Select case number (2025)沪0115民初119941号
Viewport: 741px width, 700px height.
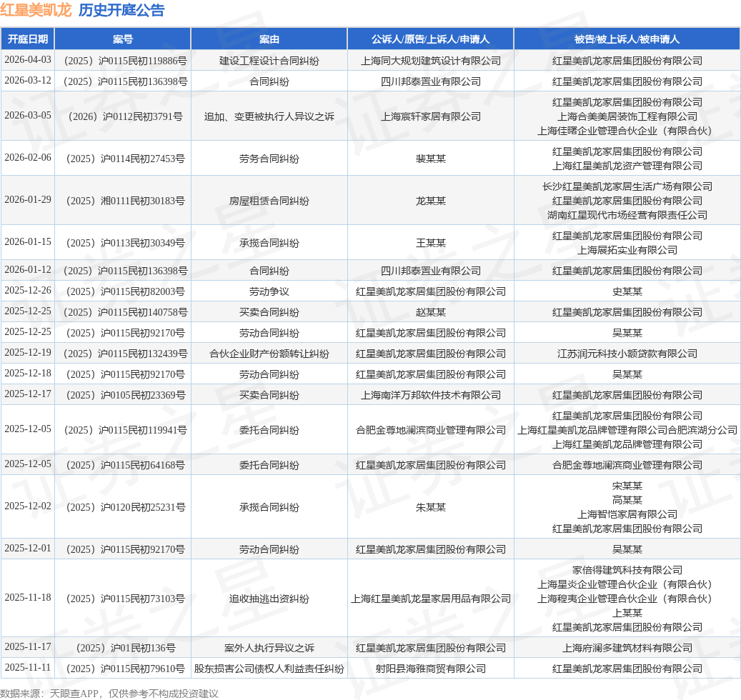click(125, 430)
